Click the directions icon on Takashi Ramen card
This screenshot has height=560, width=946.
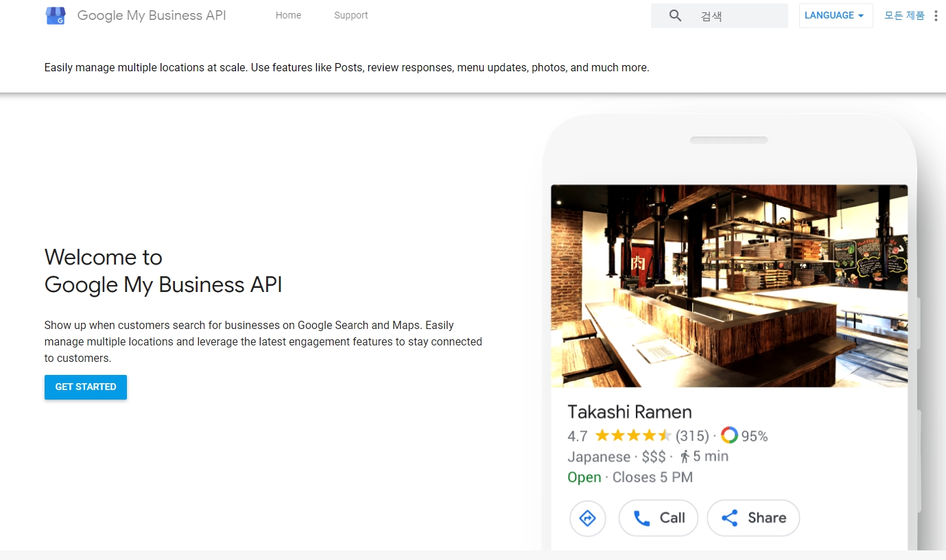click(587, 518)
